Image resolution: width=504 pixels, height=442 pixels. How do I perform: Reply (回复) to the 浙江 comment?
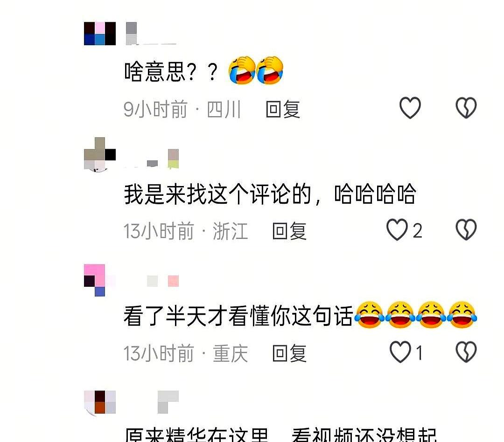pos(289,231)
